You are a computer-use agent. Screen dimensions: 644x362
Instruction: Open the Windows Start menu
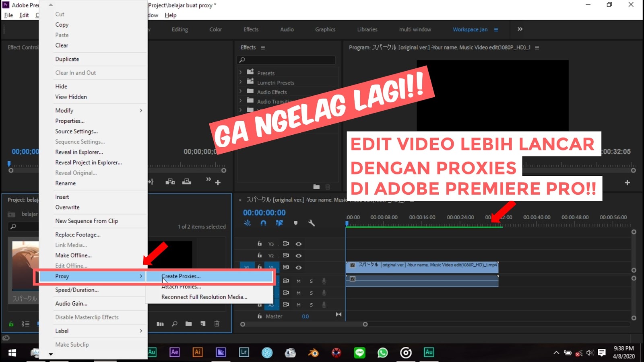coord(12,353)
